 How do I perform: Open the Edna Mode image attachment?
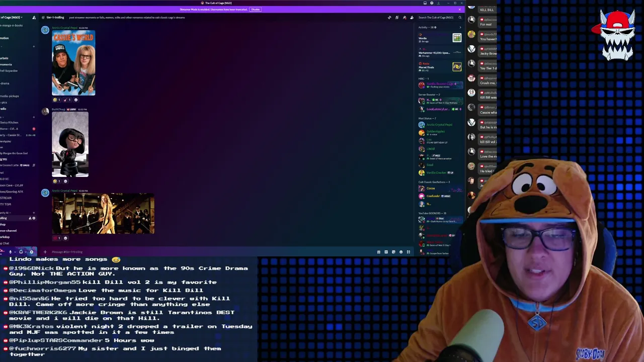70,144
